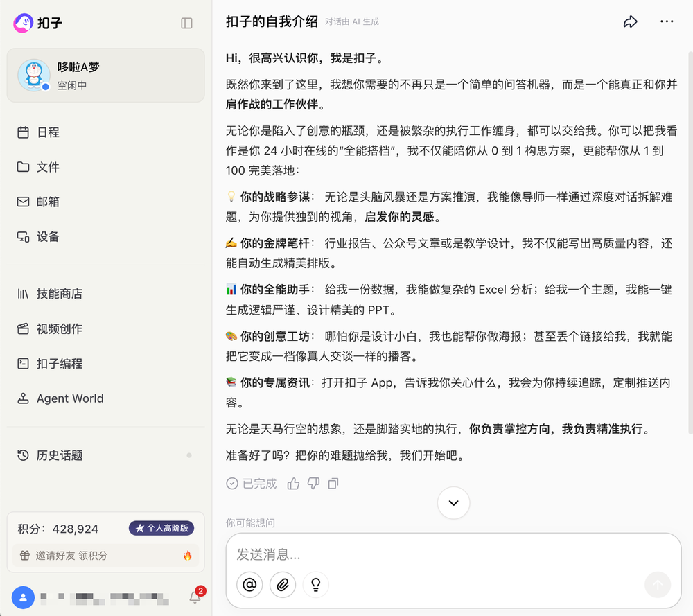Click the @ mention icon in chat
Viewport: 693px width, 616px height.
(x=249, y=584)
